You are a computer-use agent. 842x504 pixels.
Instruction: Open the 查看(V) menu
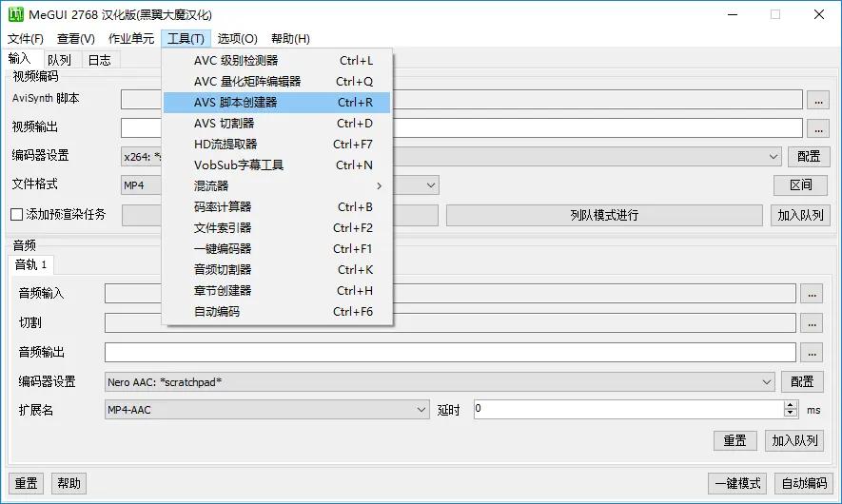pyautogui.click(x=76, y=39)
